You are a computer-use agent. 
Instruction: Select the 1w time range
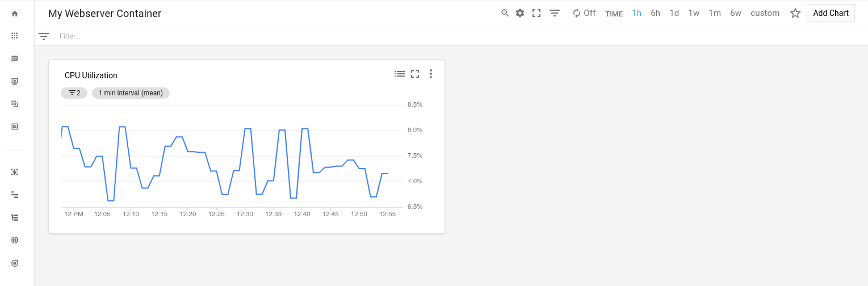point(694,13)
